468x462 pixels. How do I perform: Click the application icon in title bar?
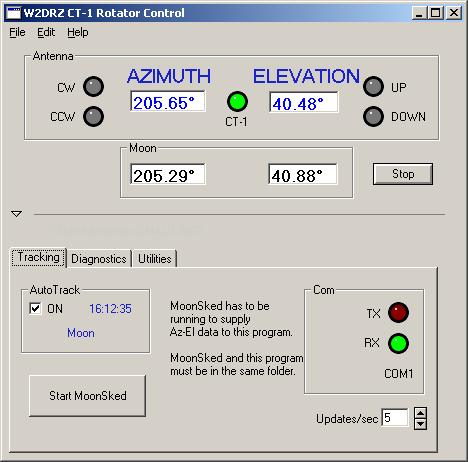coord(14,13)
